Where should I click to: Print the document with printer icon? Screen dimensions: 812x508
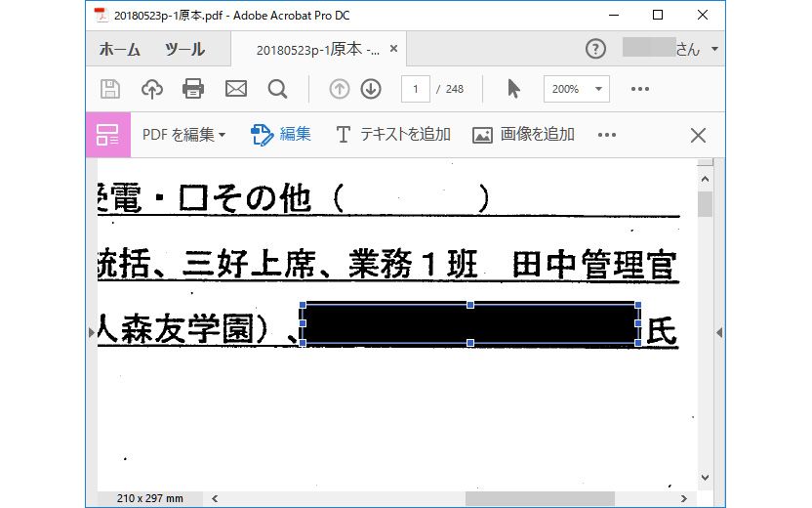point(193,89)
